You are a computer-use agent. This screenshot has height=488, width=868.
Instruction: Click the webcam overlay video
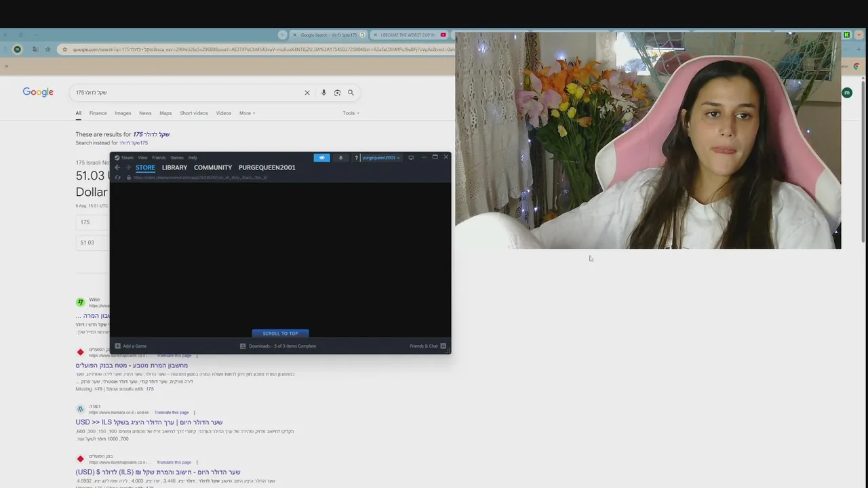tap(648, 140)
